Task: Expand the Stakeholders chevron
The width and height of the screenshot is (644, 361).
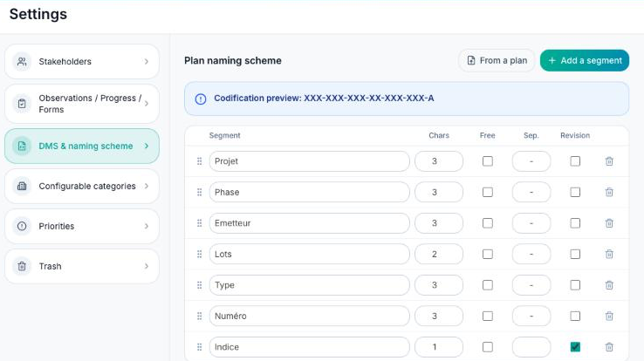Action: coord(147,62)
